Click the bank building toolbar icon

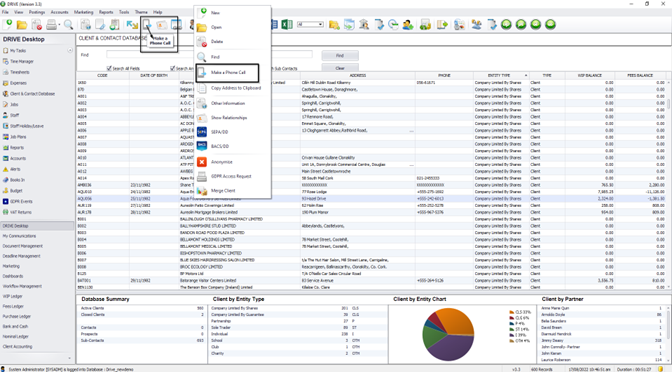(364, 24)
